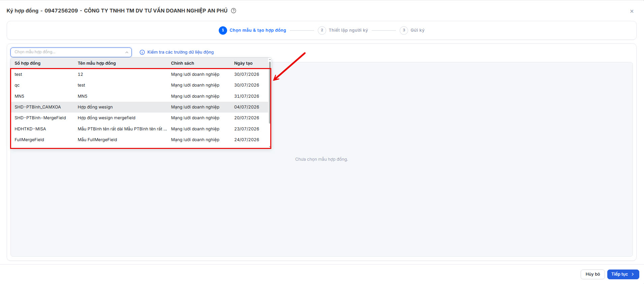Select the SHD-PTBinh_CAMXOA contract row
The image size is (644, 284).
[140, 107]
